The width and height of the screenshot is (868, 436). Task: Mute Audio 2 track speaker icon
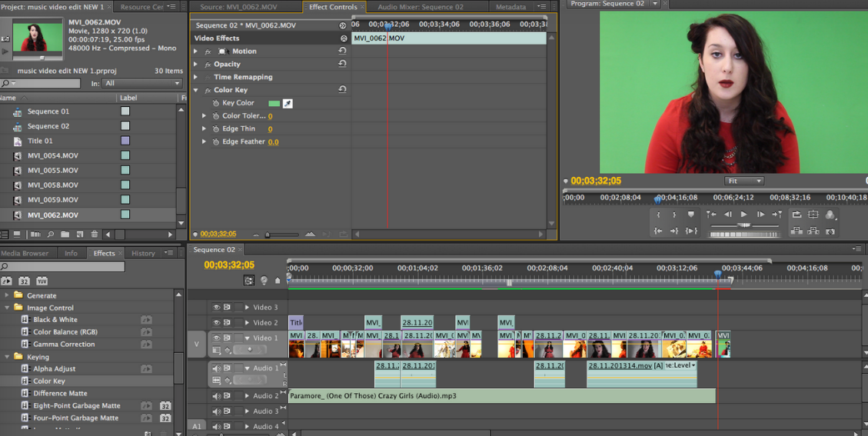(217, 396)
